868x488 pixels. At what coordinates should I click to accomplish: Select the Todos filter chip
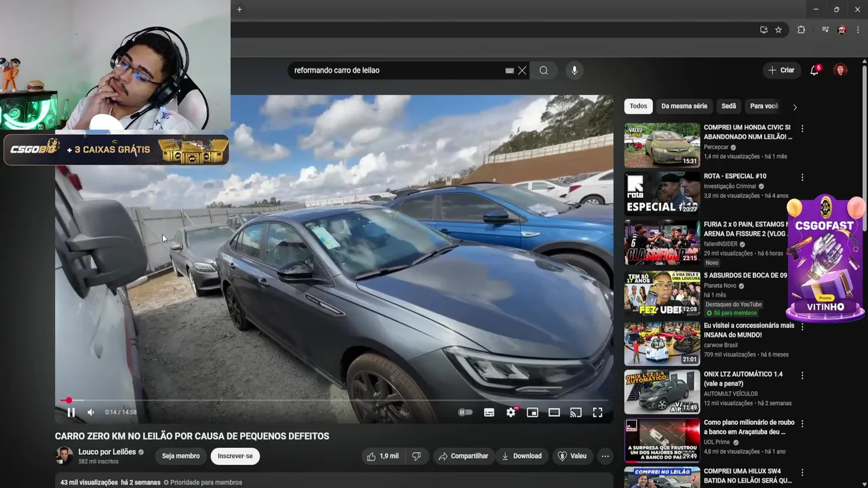(638, 106)
